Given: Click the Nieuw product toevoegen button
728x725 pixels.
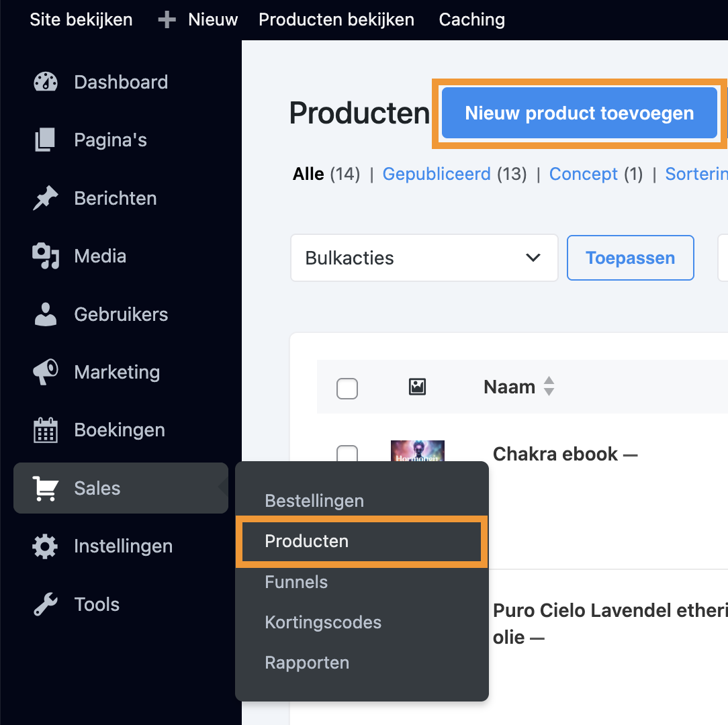Looking at the screenshot, I should point(579,113).
